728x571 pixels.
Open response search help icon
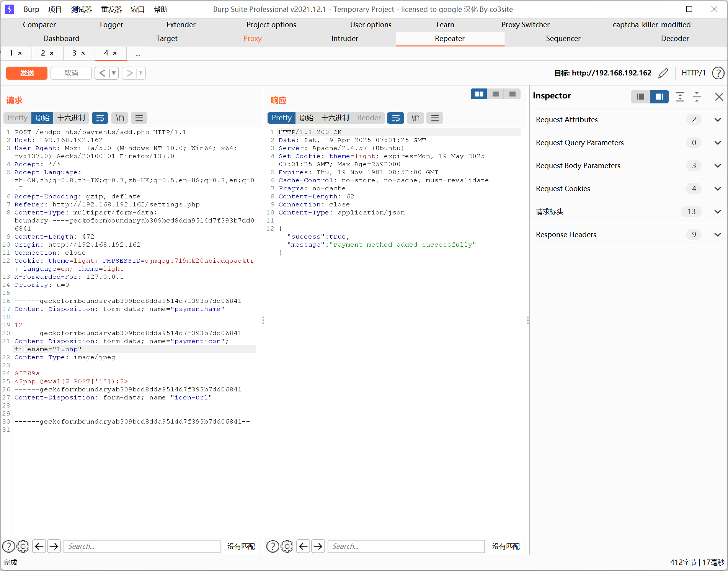point(273,546)
